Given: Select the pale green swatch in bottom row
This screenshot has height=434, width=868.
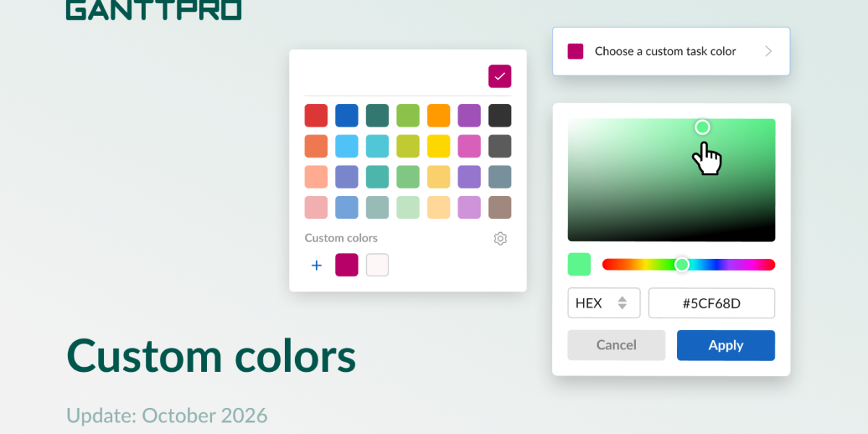Looking at the screenshot, I should click(x=408, y=208).
